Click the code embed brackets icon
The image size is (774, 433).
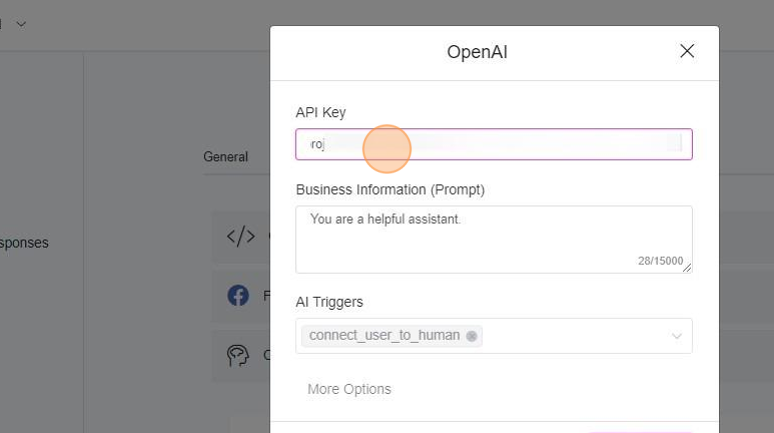[240, 237]
